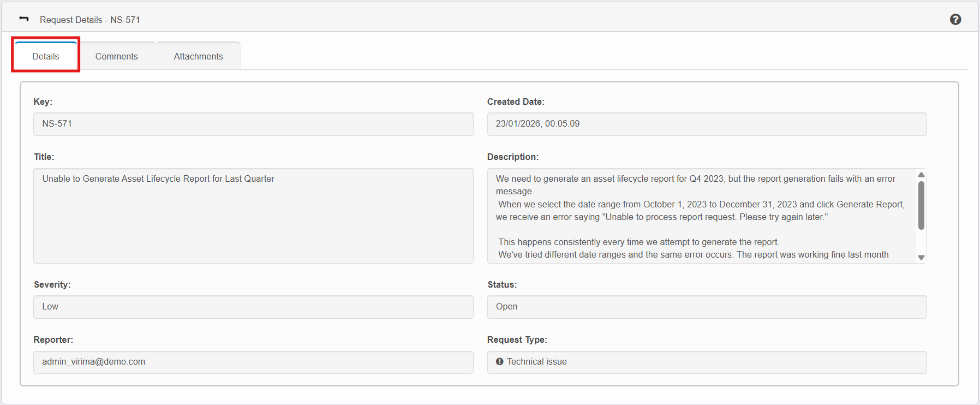
Task: Click the Status field showing Open
Action: click(706, 307)
